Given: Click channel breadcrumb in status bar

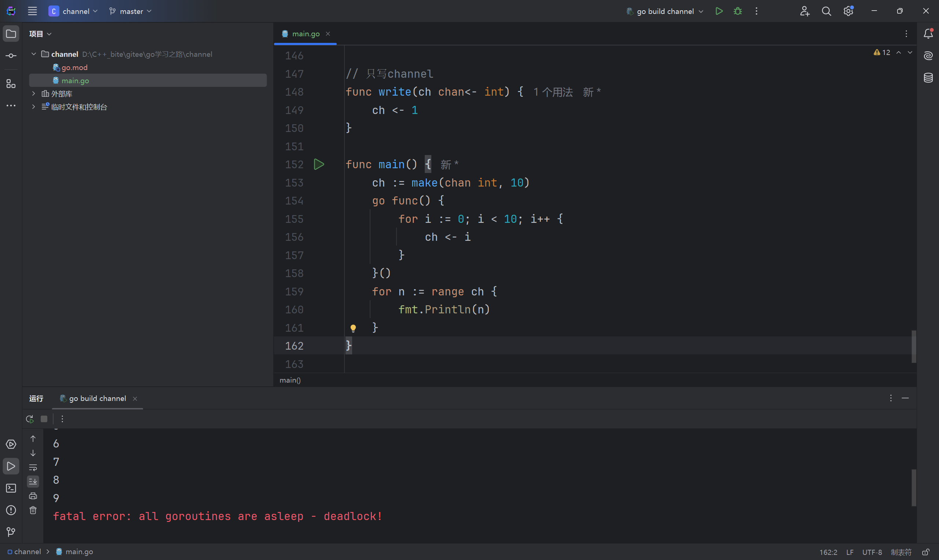Looking at the screenshot, I should [x=24, y=552].
